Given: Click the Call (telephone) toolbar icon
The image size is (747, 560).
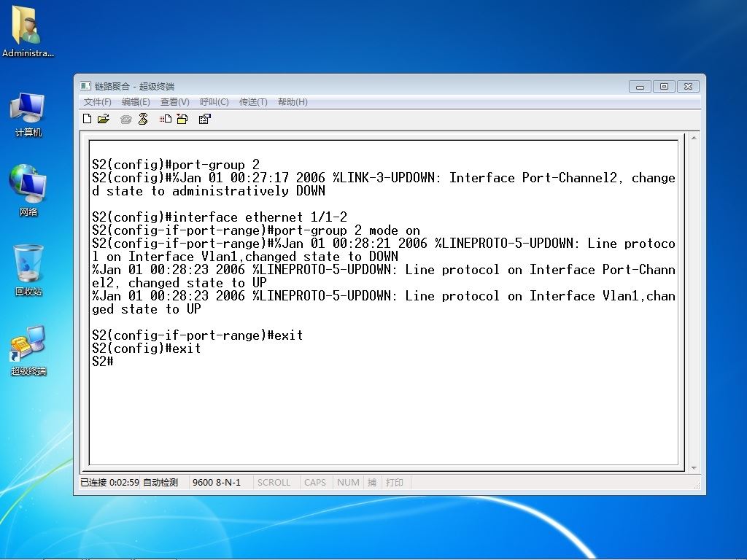Looking at the screenshot, I should (125, 120).
